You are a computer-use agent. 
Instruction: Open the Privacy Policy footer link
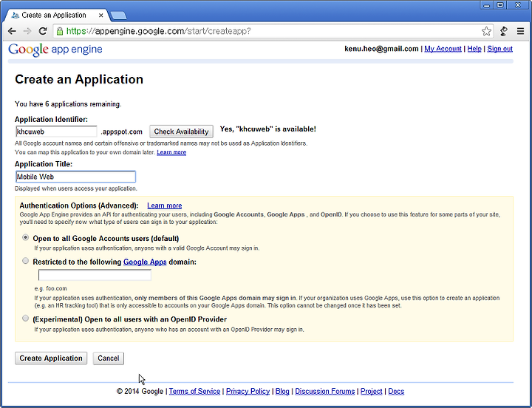coord(248,391)
